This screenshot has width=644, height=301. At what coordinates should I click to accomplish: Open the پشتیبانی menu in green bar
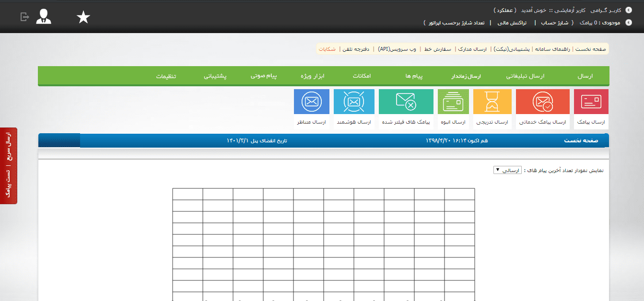pos(215,76)
